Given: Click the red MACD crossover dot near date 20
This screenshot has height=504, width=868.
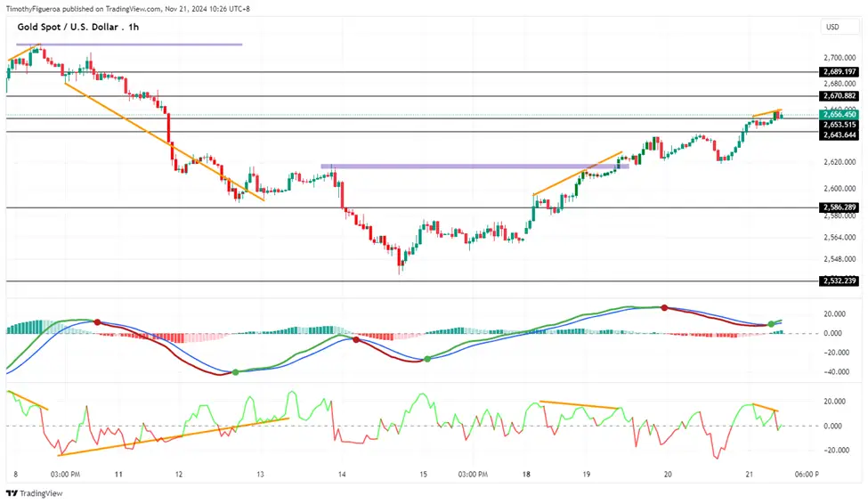Looking at the screenshot, I should pyautogui.click(x=664, y=307).
